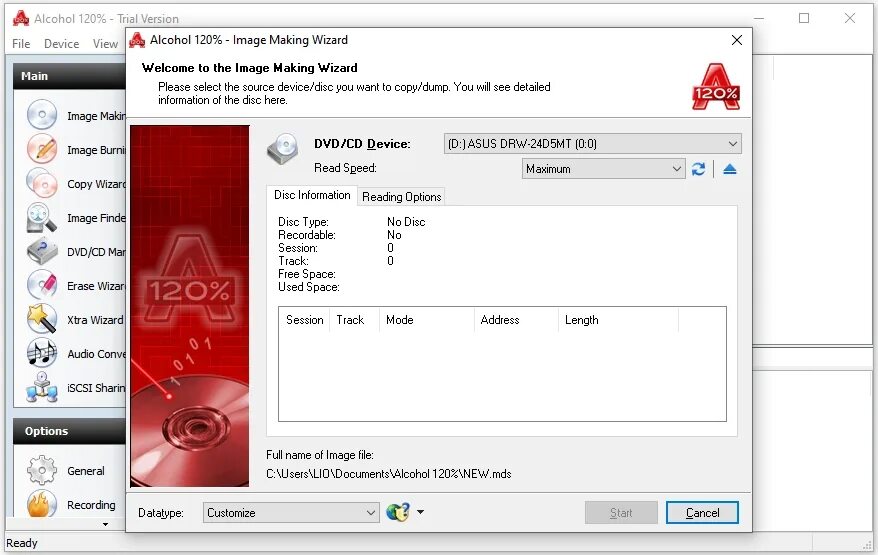Open General options gear icon
This screenshot has height=555, width=878.
tap(42, 470)
